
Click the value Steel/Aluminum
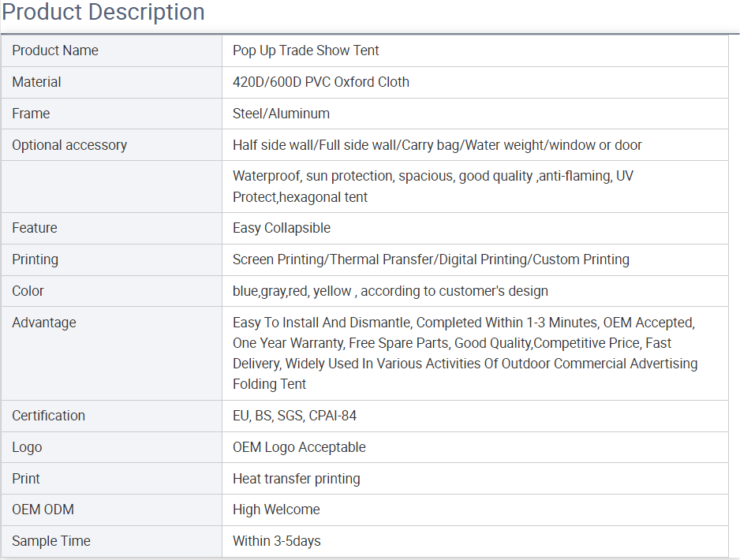pyautogui.click(x=282, y=114)
